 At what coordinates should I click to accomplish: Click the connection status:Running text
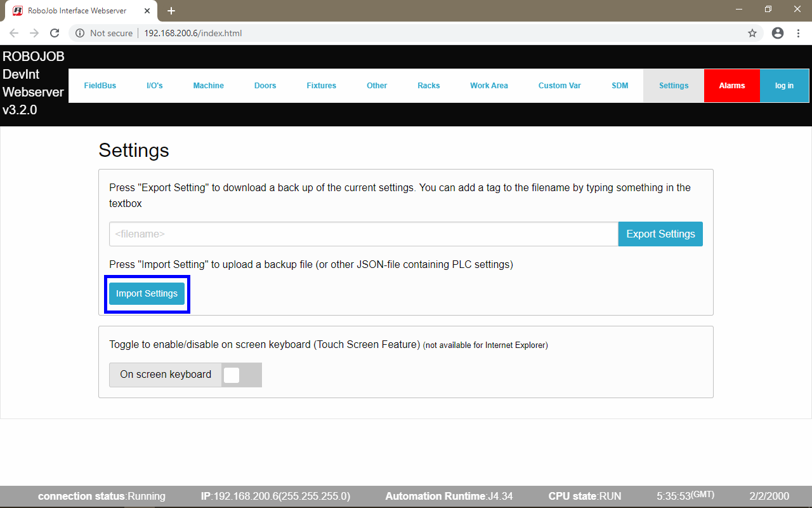[x=101, y=496]
